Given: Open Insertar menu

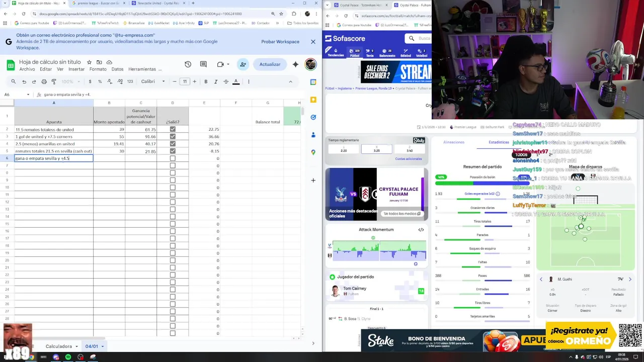Looking at the screenshot, I should click(x=76, y=69).
